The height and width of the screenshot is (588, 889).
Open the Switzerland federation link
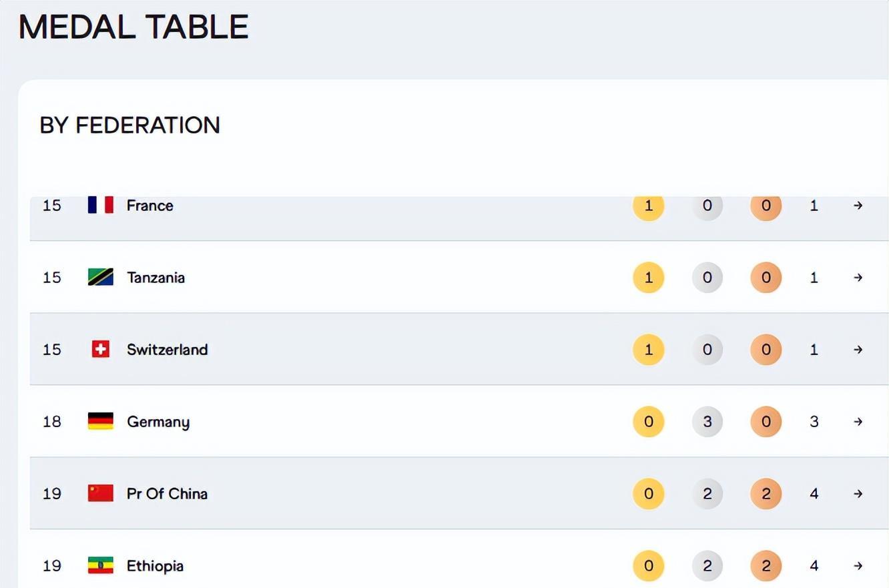click(167, 349)
